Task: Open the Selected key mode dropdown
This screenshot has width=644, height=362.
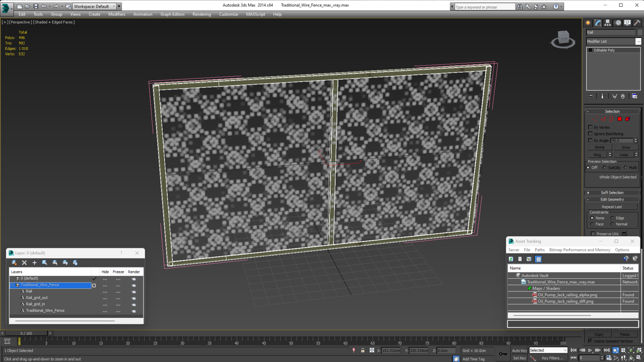Action: (548, 350)
